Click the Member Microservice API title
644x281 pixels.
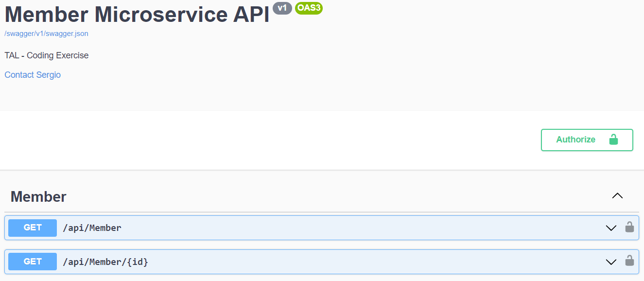pyautogui.click(x=137, y=14)
